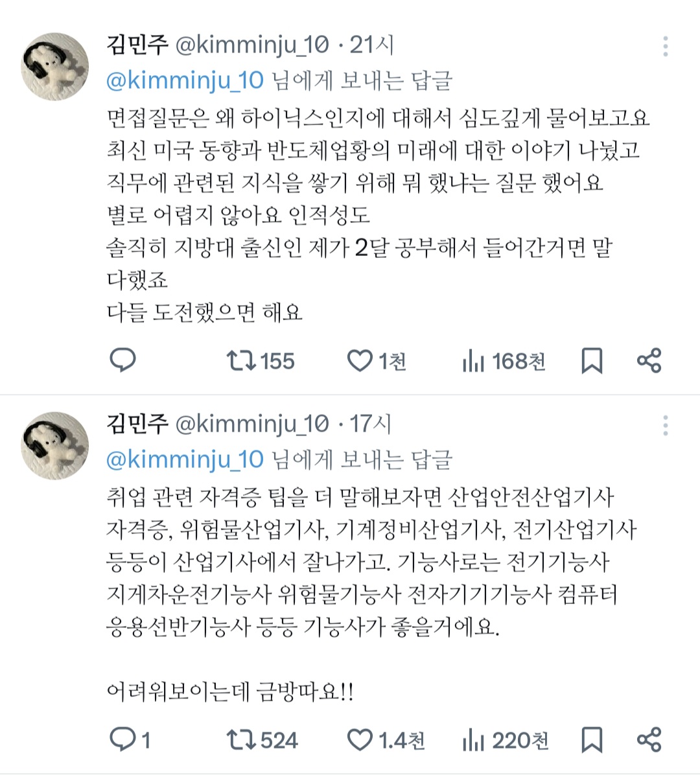Screen dimensions: 700x777
Task: Open @kimminju_10 reply mention in first tweet
Action: click(x=185, y=80)
